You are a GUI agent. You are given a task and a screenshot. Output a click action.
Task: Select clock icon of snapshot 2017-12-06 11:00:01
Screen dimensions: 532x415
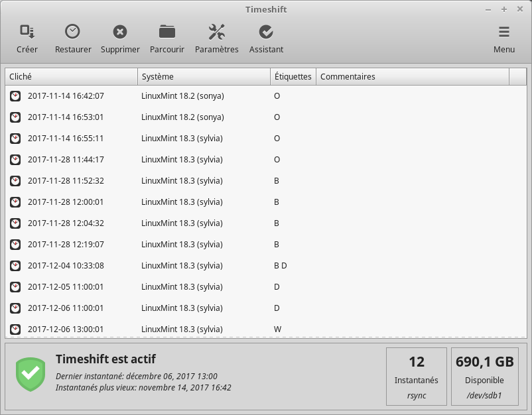pos(15,308)
